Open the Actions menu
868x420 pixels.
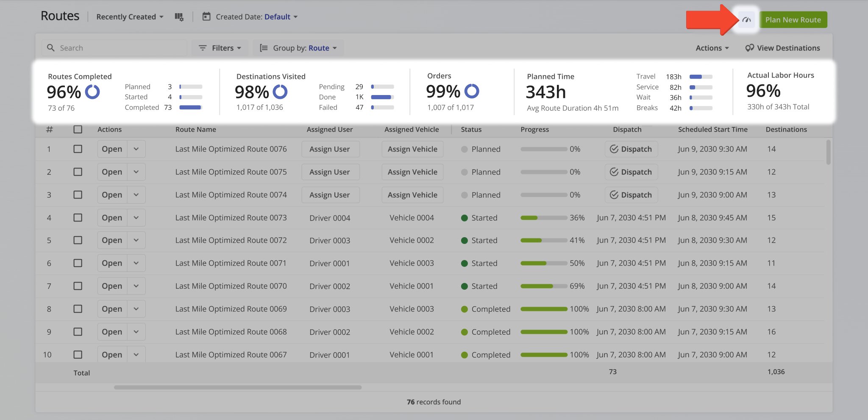coord(712,48)
